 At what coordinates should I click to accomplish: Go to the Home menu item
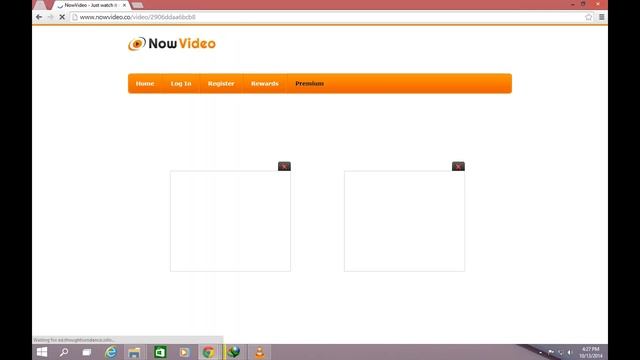tap(145, 84)
